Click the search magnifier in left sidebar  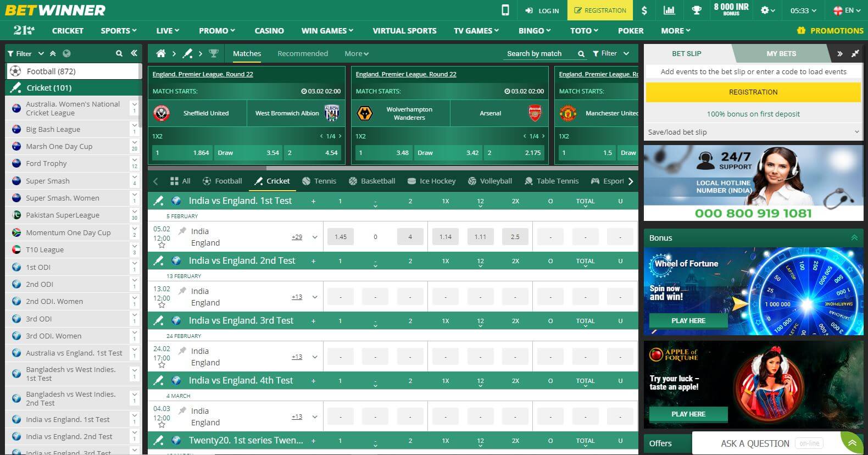(119, 53)
